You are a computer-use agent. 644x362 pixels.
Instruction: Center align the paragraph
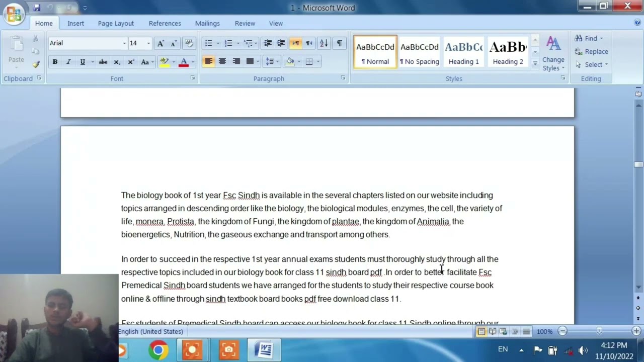coord(222,61)
